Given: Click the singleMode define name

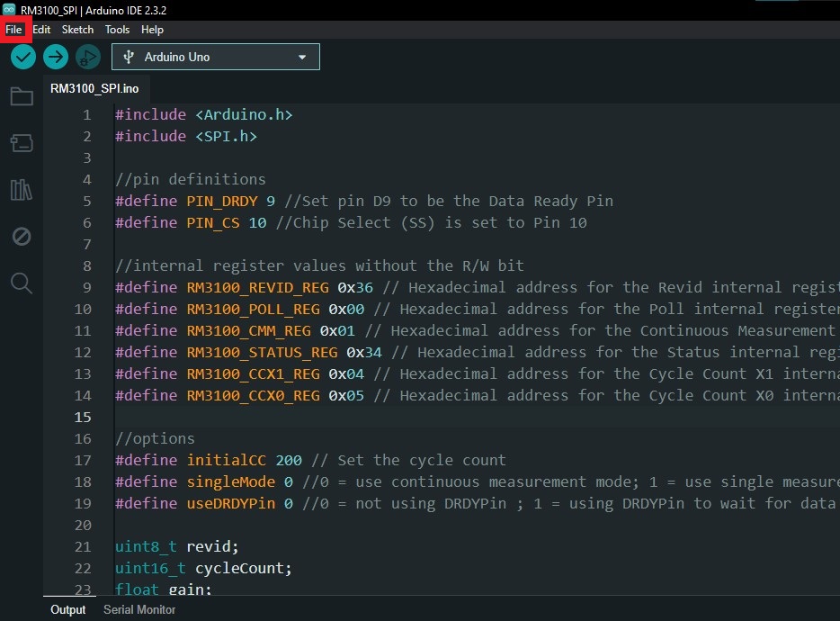Looking at the screenshot, I should (x=231, y=481).
